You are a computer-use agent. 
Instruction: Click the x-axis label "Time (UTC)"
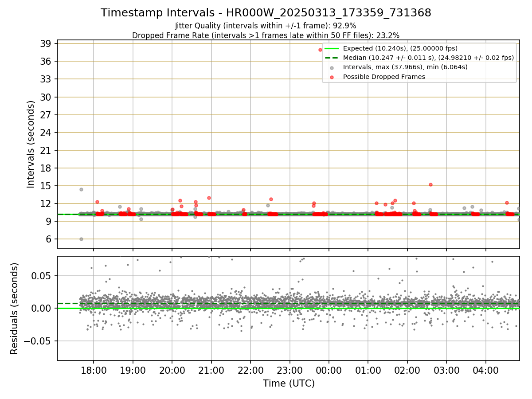tap(289, 383)
